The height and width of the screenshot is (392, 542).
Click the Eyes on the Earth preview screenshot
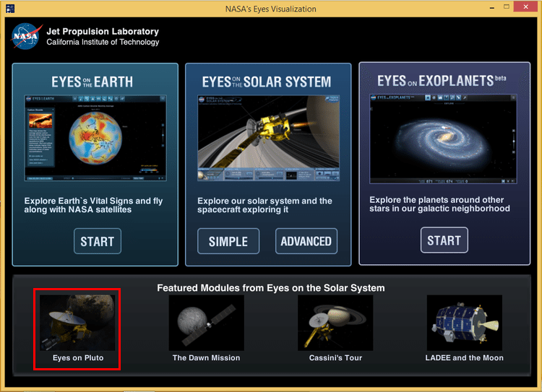coord(95,138)
